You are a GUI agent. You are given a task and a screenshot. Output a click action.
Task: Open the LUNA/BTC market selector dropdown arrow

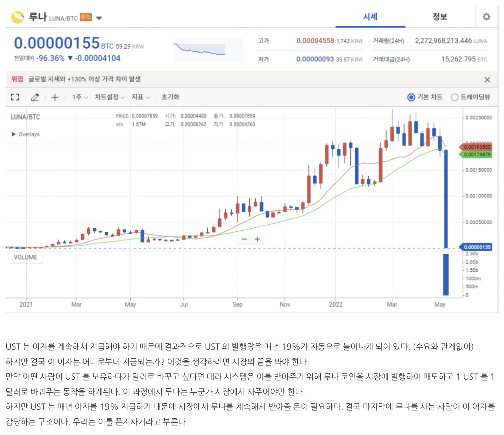click(x=99, y=18)
